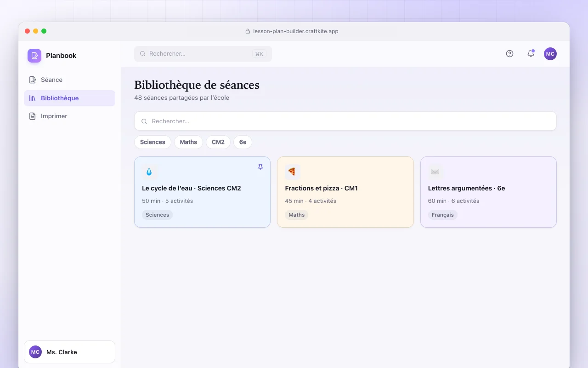This screenshot has width=588, height=368.
Task: Click the Imprimer document icon
Action: pos(33,116)
